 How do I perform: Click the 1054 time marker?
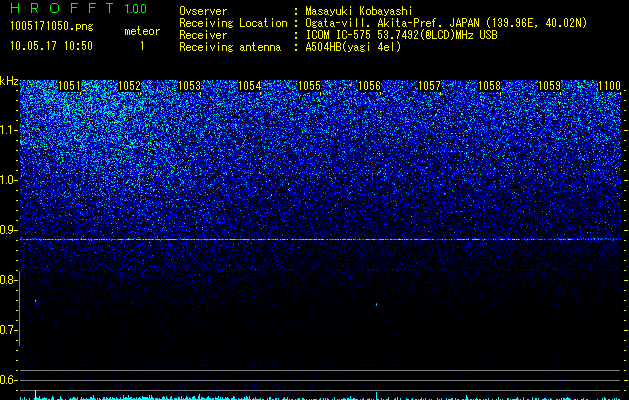point(249,86)
